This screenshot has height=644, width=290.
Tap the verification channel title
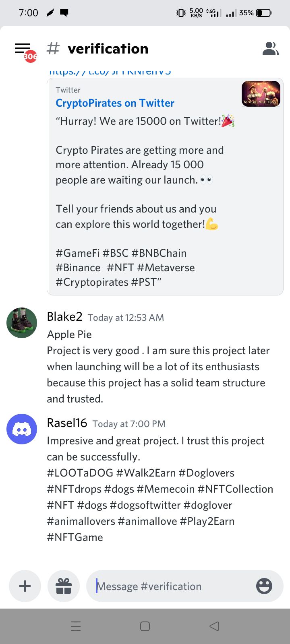point(108,49)
